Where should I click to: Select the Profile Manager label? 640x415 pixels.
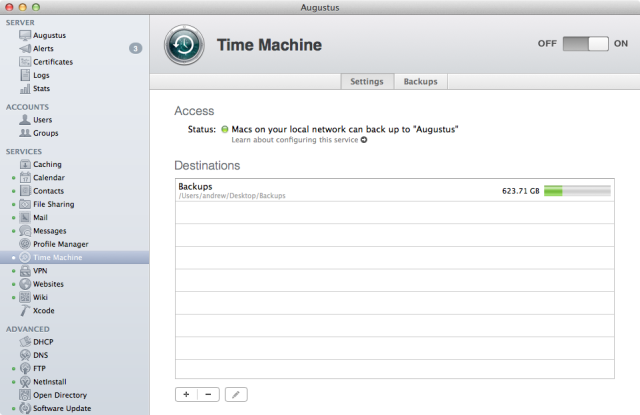tap(61, 244)
